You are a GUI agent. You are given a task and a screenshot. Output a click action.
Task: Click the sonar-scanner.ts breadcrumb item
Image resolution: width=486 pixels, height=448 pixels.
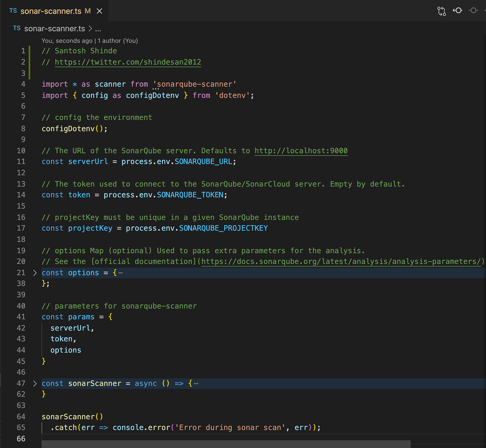(x=54, y=29)
